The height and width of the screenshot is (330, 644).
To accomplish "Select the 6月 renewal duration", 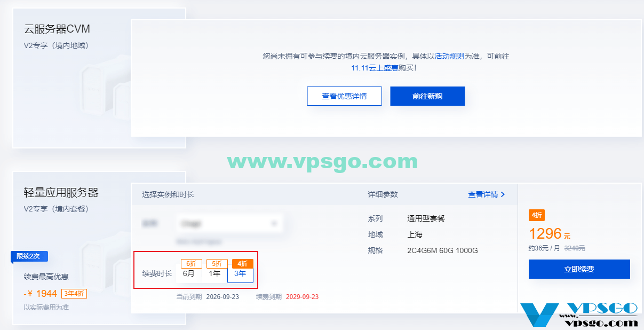I will (189, 273).
